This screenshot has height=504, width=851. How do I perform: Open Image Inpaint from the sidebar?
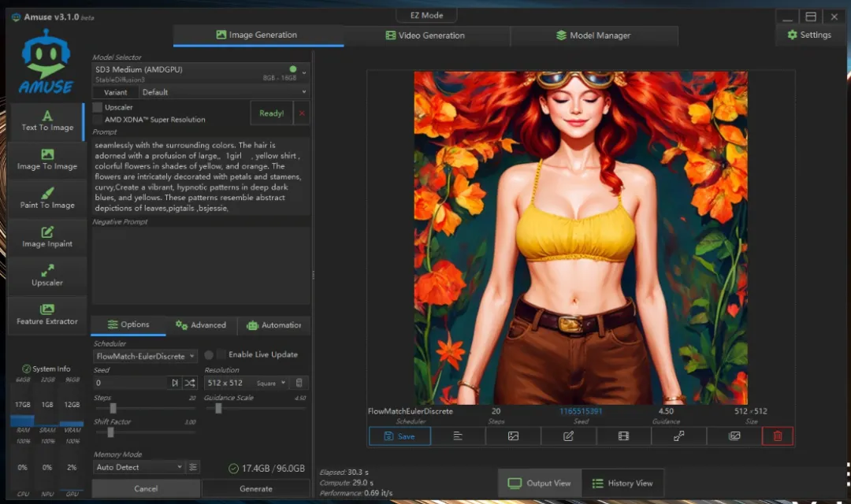click(x=47, y=237)
